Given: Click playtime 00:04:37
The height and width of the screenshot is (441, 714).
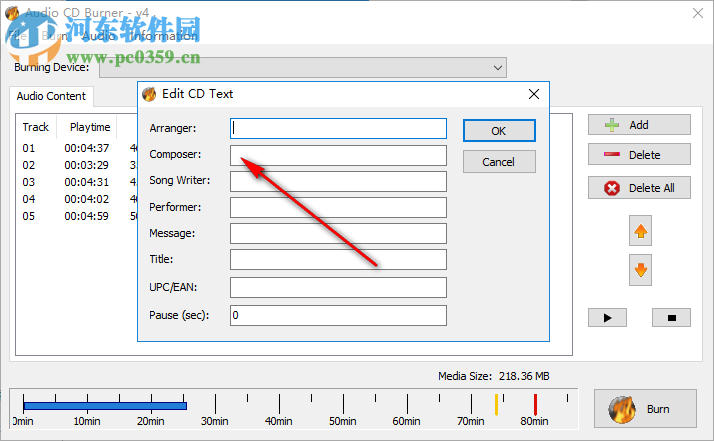Looking at the screenshot, I should click(x=87, y=148).
